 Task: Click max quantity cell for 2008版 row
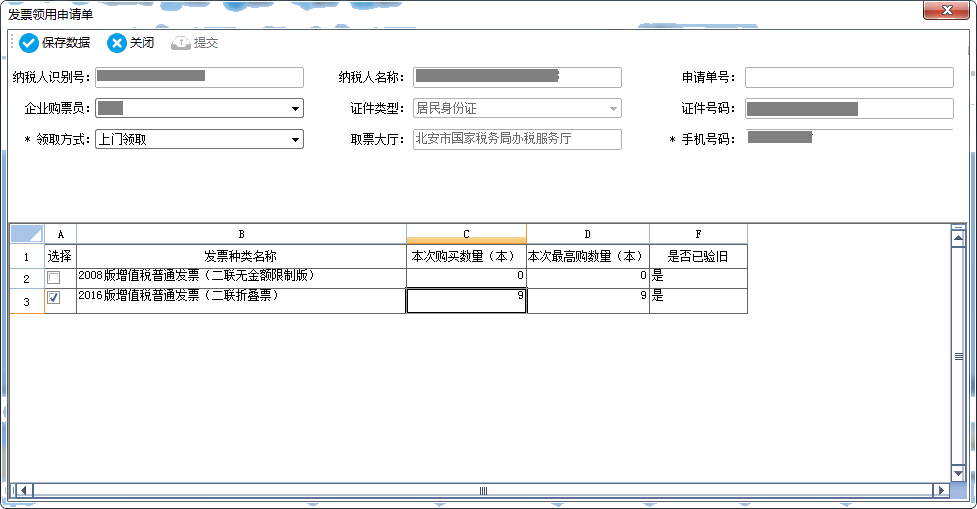tap(588, 278)
